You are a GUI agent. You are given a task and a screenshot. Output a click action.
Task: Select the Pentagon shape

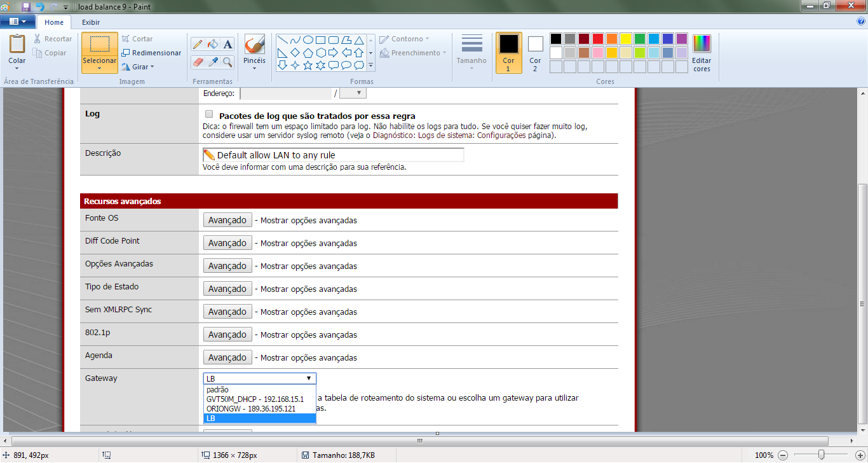point(308,52)
